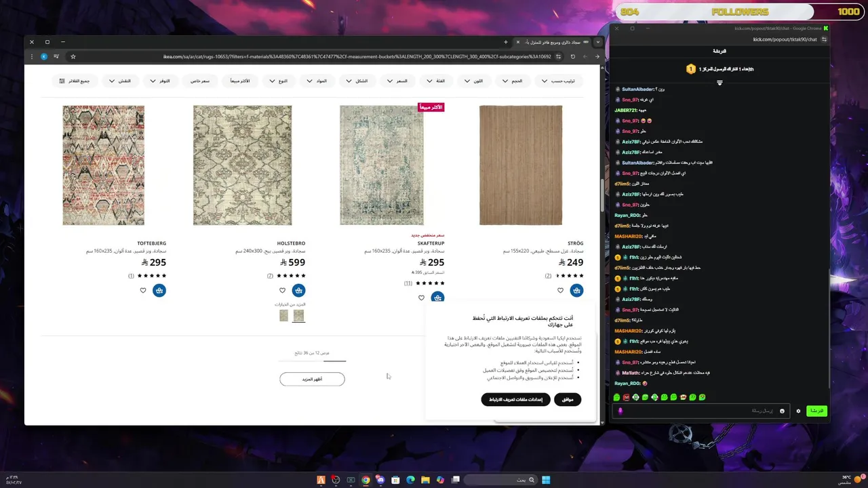Expand the السعر price filter
Viewport: 868px width, 488px height.
point(397,81)
